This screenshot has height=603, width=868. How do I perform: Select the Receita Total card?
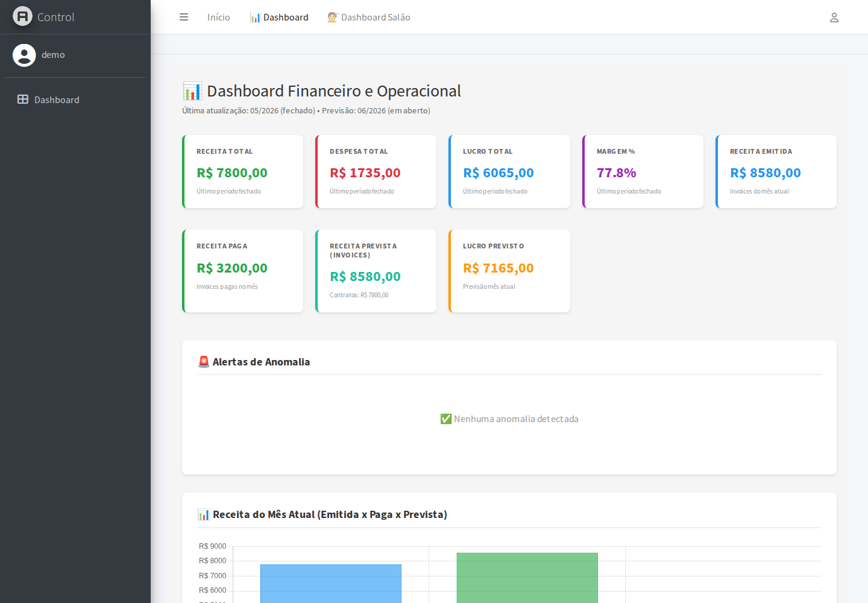[243, 172]
